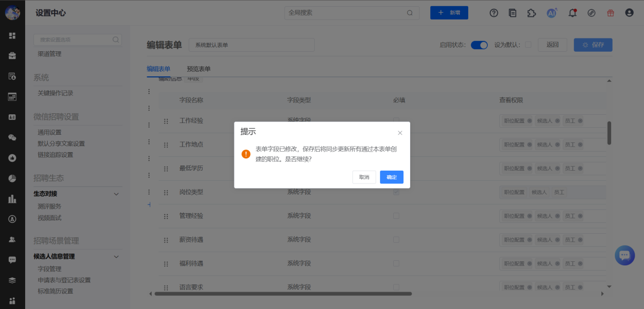Remove 候选人 tag in 工作经验 row
Screen dimensions: 644x309
pos(557,121)
